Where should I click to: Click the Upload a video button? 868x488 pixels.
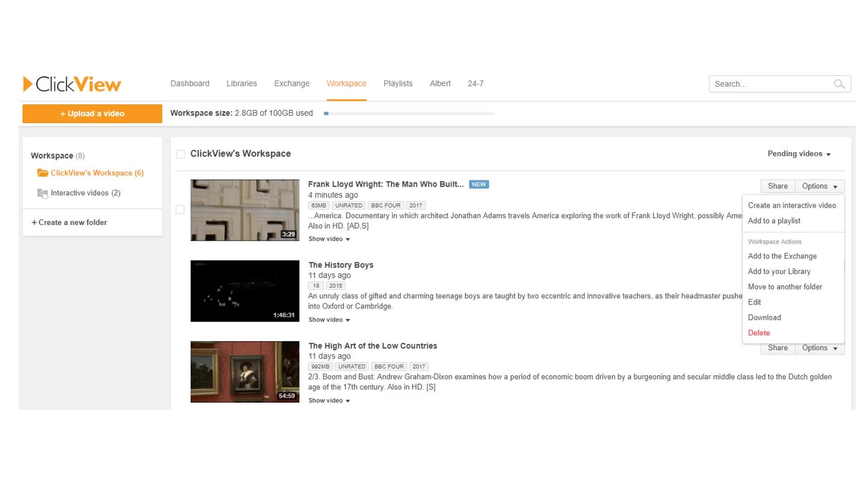92,114
